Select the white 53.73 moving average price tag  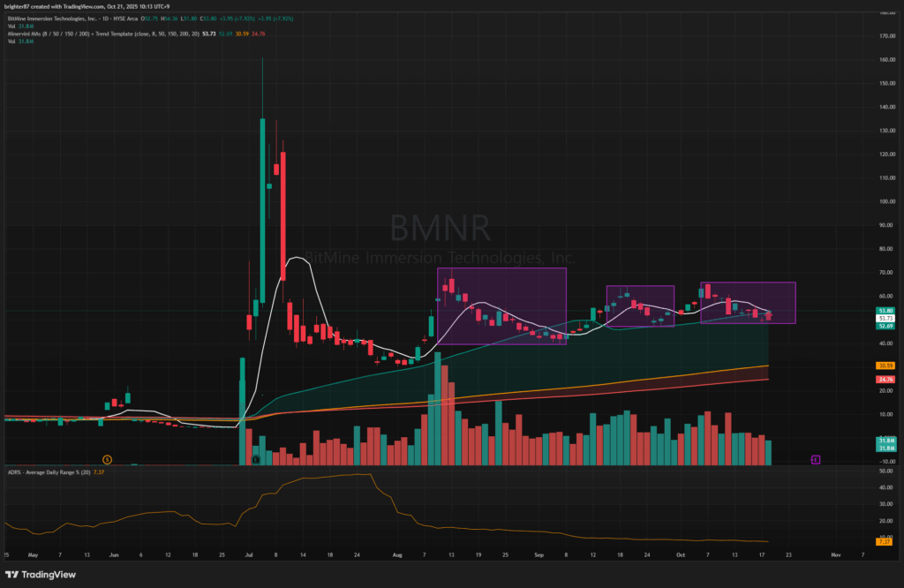click(885, 318)
